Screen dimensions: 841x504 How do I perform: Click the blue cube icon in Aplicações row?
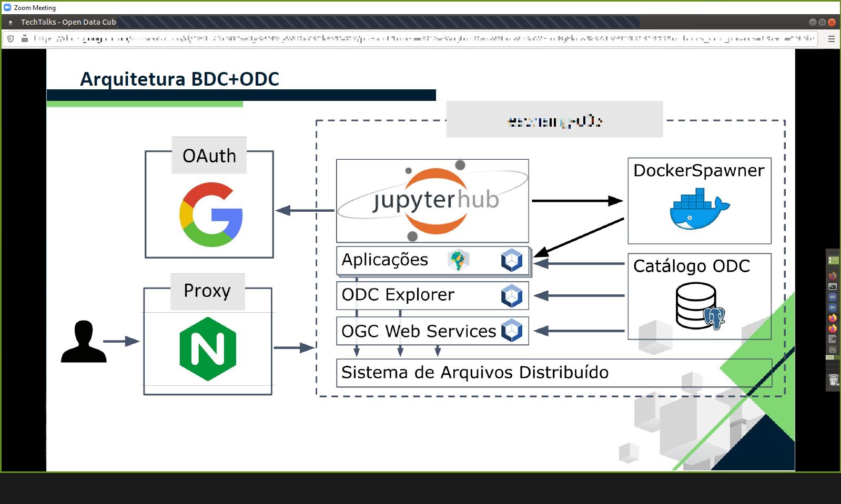(512, 260)
